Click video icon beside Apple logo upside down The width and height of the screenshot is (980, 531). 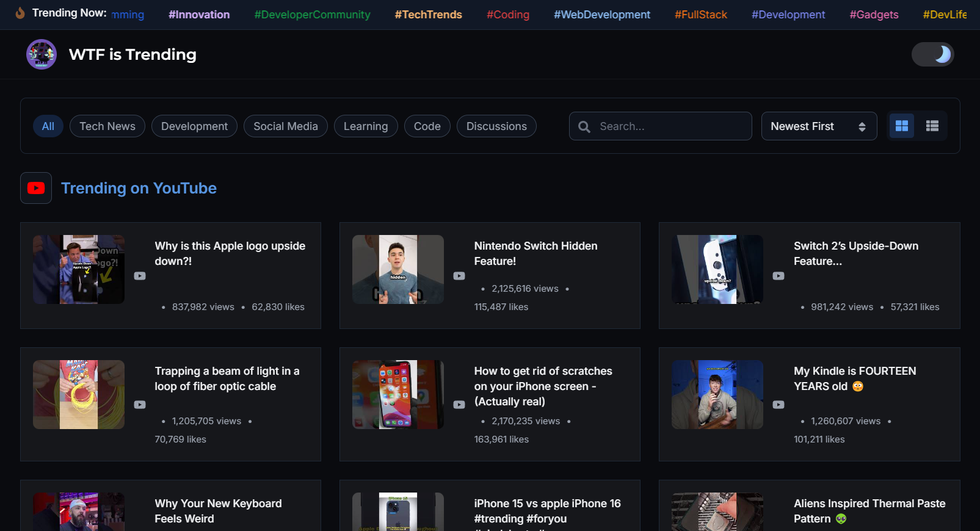(x=140, y=276)
